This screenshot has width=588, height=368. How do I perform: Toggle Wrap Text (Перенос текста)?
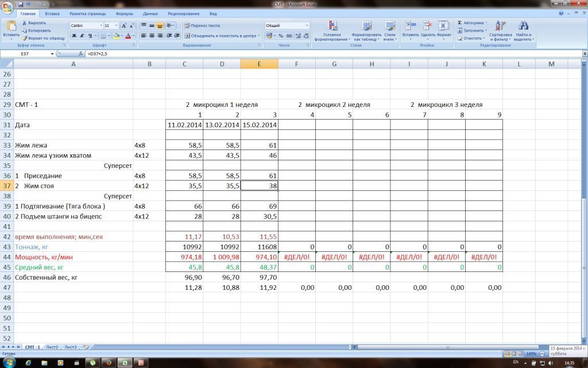pos(202,26)
